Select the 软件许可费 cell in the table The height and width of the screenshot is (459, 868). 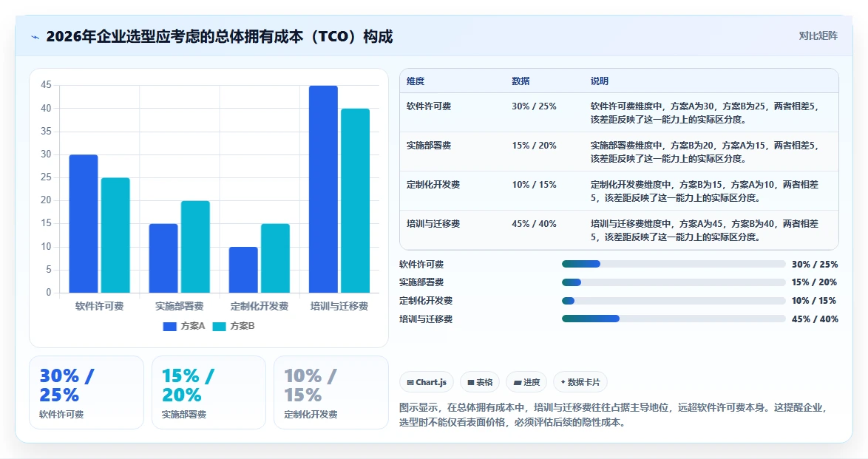click(x=429, y=106)
